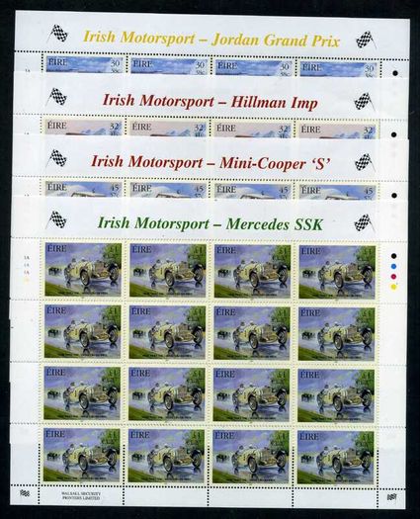Select last £1 Mercedes stamp in the second row
The height and width of the screenshot is (519, 420).
[337, 334]
